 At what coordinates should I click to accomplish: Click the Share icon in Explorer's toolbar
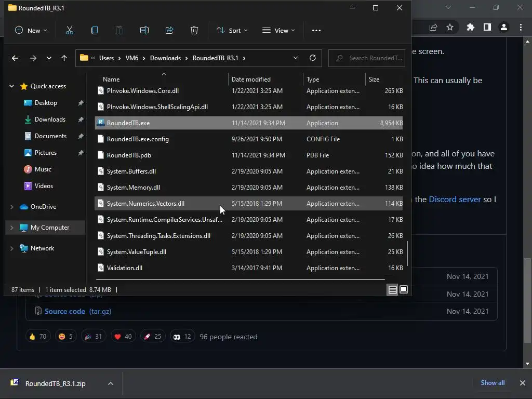[x=169, y=31]
